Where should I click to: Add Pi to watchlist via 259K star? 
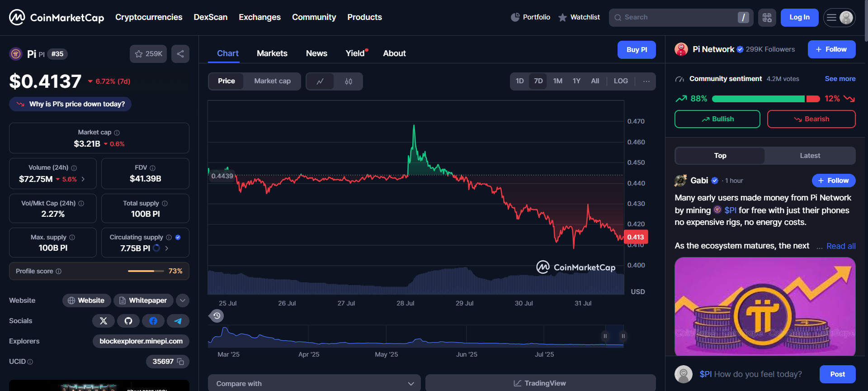(148, 54)
